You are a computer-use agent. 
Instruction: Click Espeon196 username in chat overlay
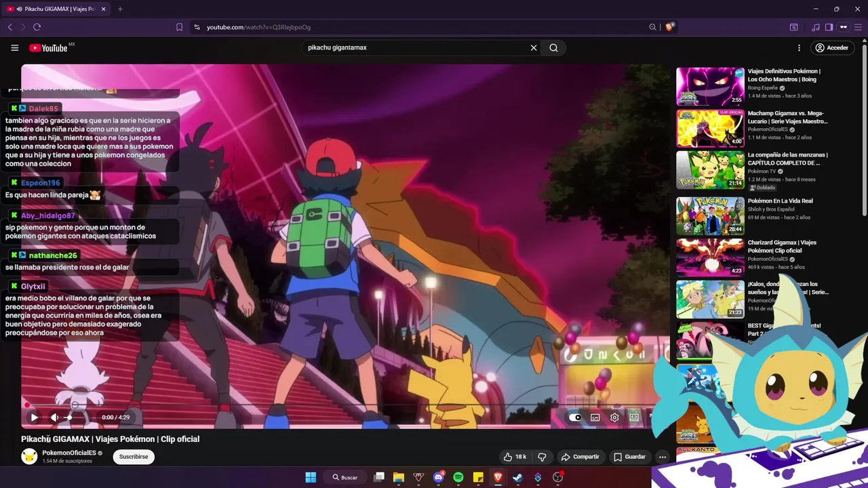41,183
